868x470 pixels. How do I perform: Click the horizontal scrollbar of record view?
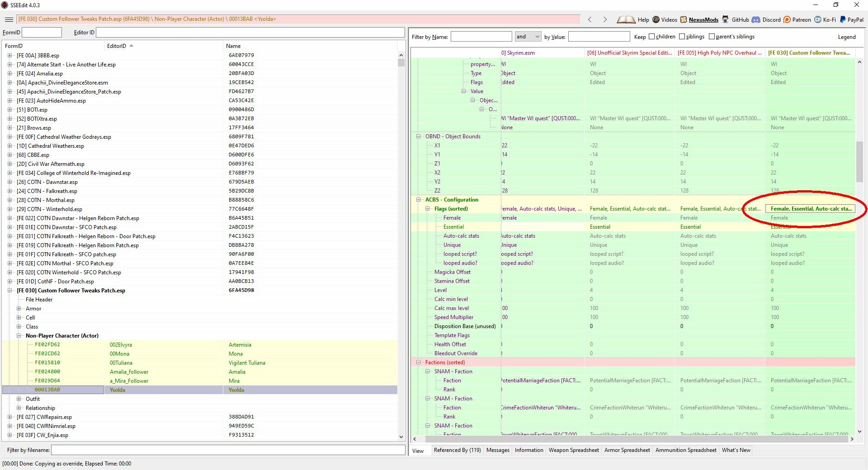(x=633, y=439)
